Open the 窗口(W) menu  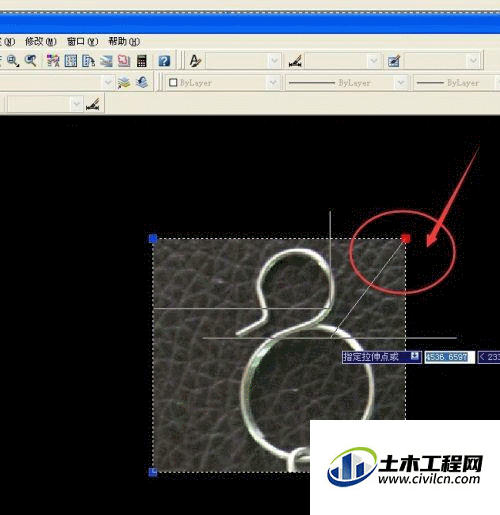(82, 42)
